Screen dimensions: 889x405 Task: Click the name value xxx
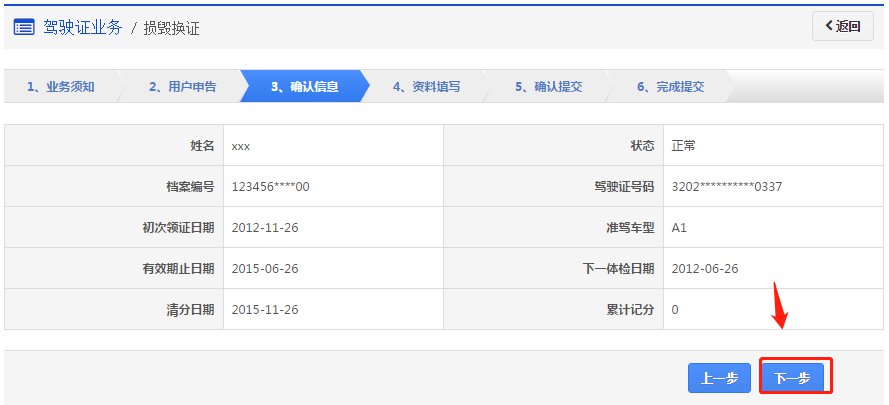[240, 146]
